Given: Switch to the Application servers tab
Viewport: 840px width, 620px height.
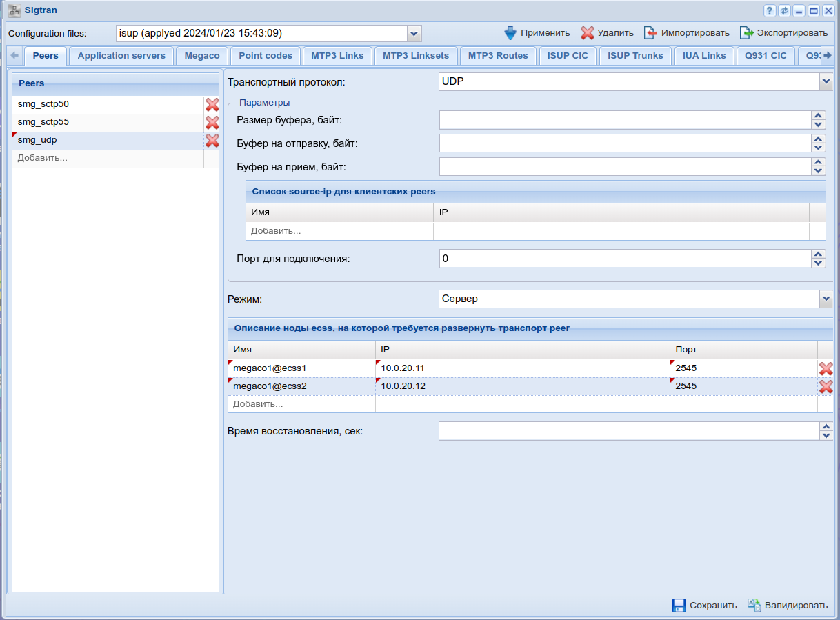Looking at the screenshot, I should pos(121,56).
